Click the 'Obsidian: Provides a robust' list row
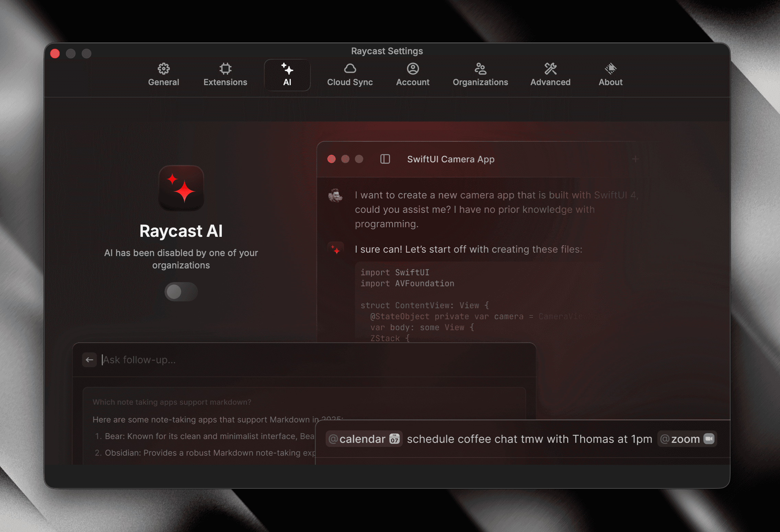780x532 pixels. pos(205,453)
